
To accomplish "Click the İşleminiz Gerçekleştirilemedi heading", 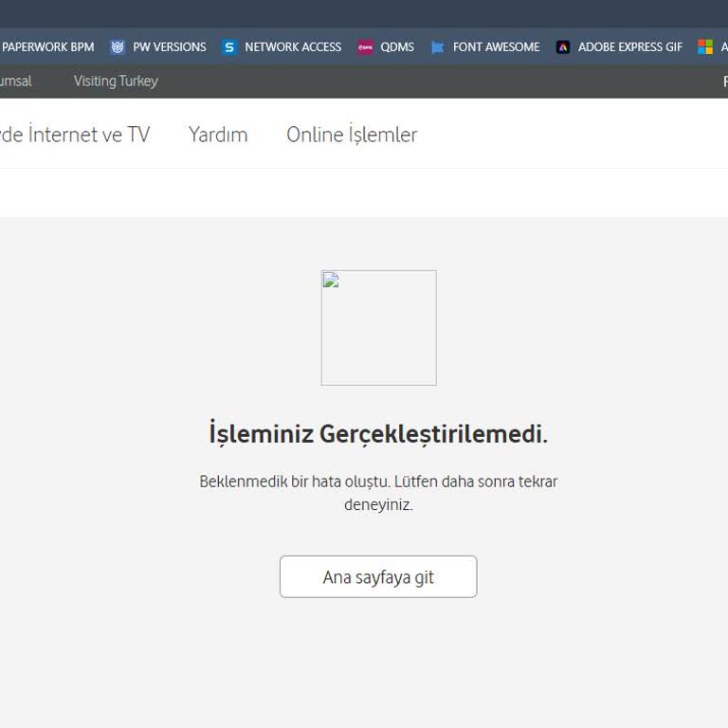I will click(x=378, y=433).
